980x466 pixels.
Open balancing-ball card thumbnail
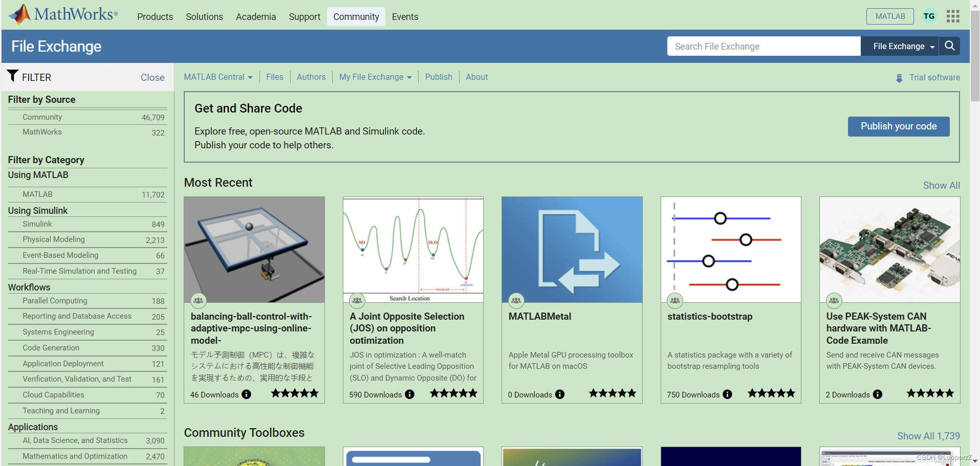254,250
